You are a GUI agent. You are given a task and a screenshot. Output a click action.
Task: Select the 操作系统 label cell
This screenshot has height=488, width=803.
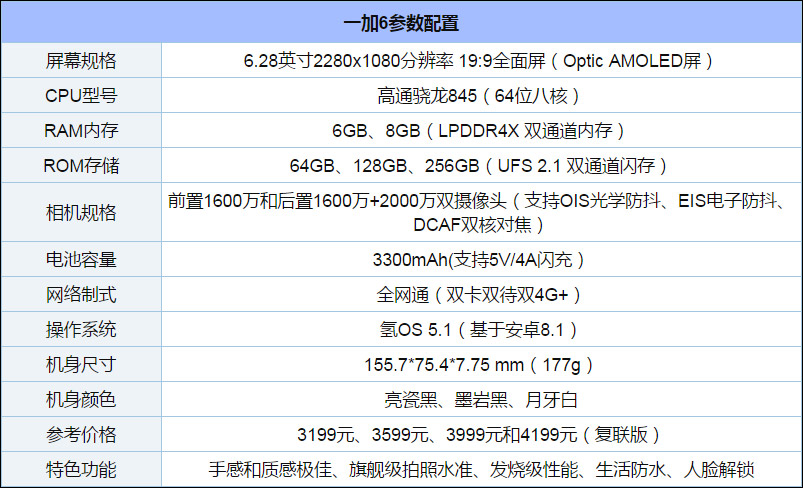(x=81, y=329)
